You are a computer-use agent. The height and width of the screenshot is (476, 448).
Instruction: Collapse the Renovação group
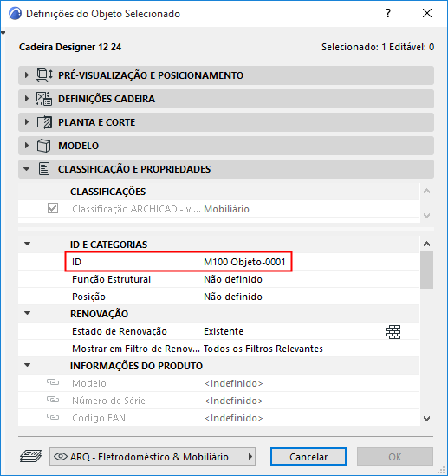[28, 313]
